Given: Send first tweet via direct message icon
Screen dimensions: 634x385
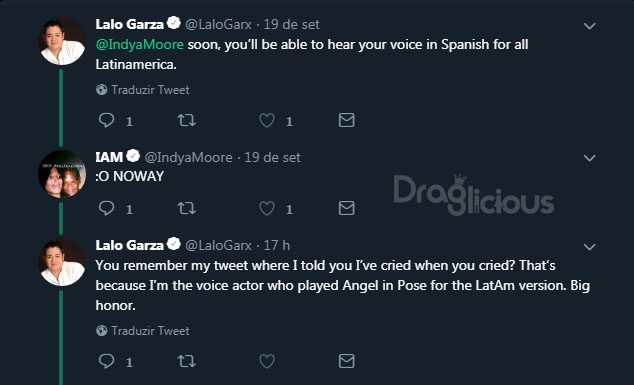Looking at the screenshot, I should (x=347, y=120).
